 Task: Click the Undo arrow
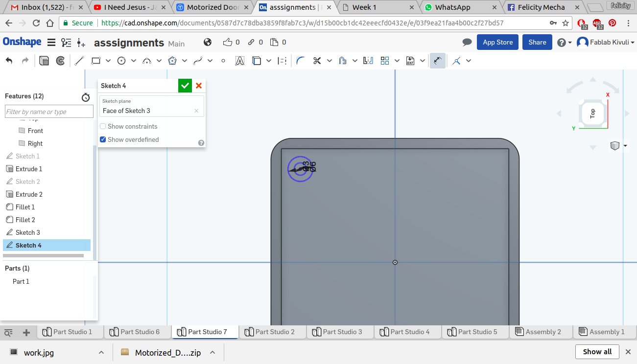[x=9, y=61]
